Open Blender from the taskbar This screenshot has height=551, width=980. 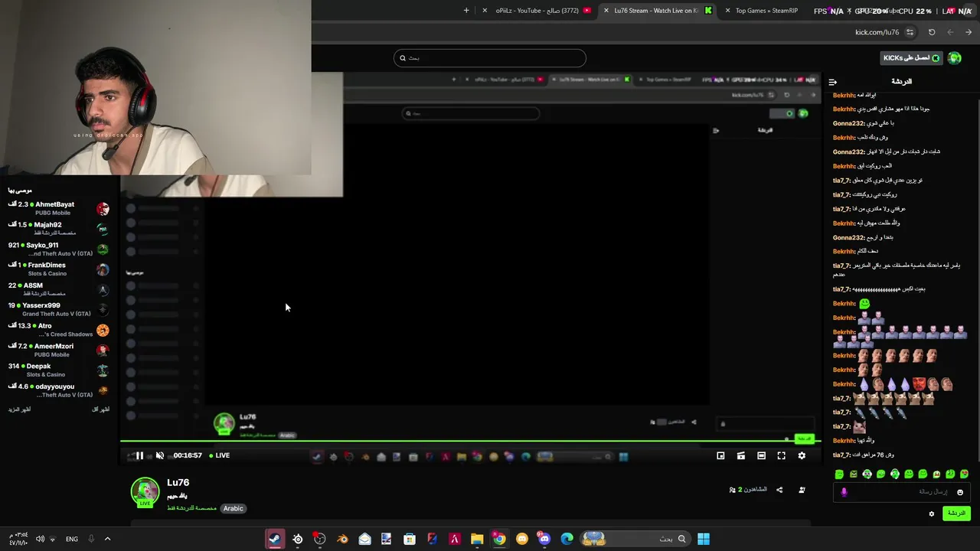coord(342,539)
